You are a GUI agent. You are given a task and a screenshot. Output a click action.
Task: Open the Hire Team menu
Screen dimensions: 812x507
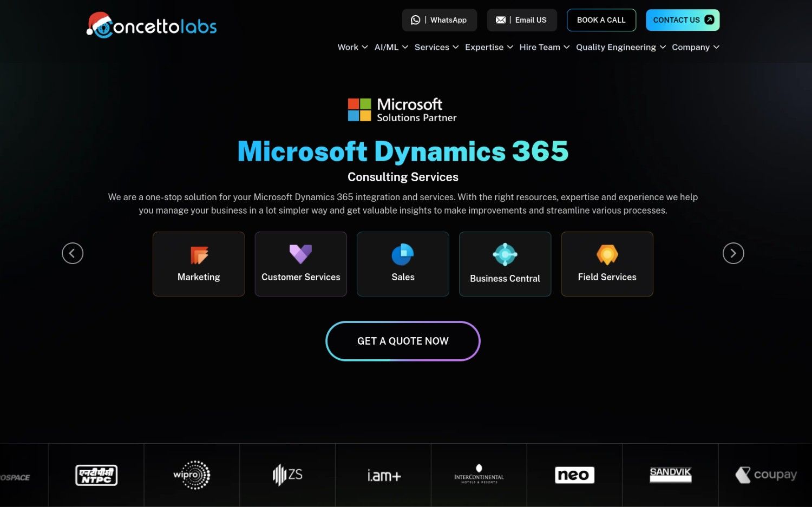(544, 47)
